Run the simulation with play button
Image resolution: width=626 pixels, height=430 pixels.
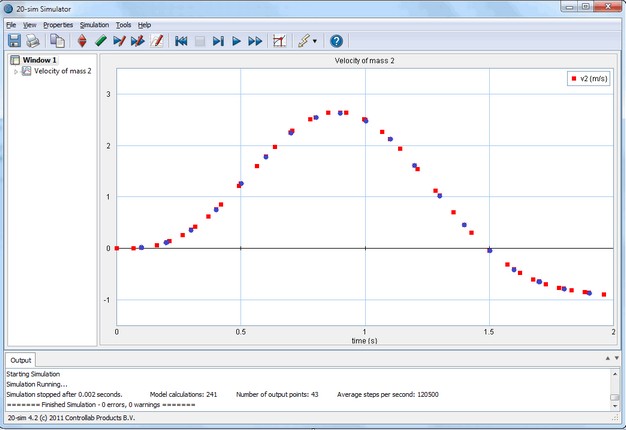(x=237, y=41)
